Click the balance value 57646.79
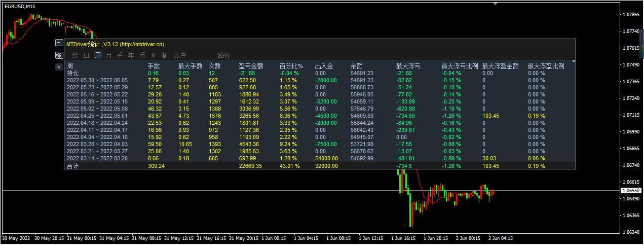Screen dimensions: 644x245 pos(362,109)
